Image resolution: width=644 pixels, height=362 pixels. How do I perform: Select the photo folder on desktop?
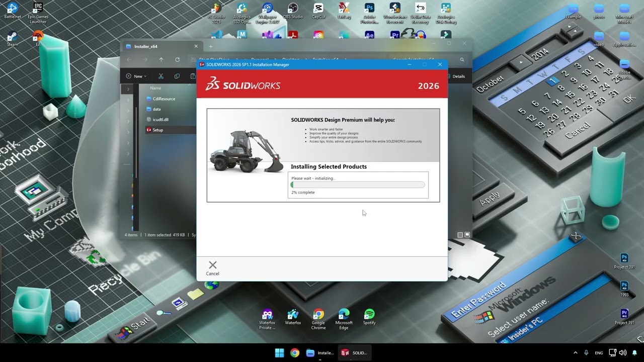(599, 11)
